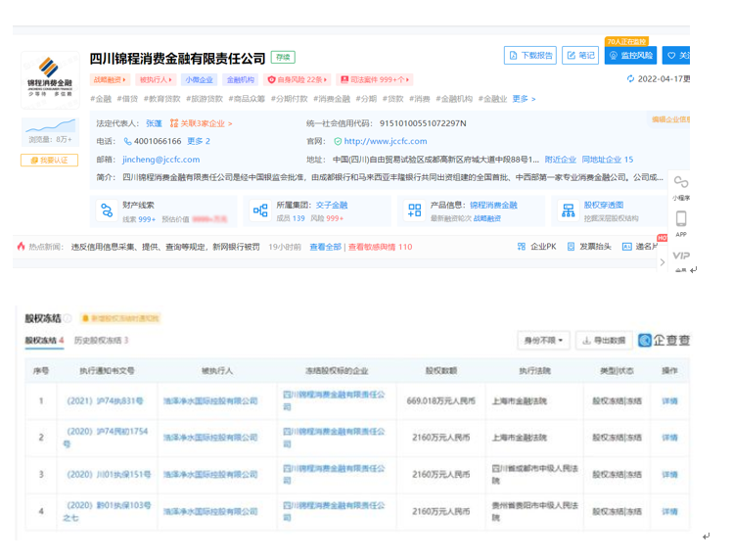Viewport: 732px width, 560px height.
Task: Click the jincheng@jccfc.com email link
Action: [x=161, y=160]
